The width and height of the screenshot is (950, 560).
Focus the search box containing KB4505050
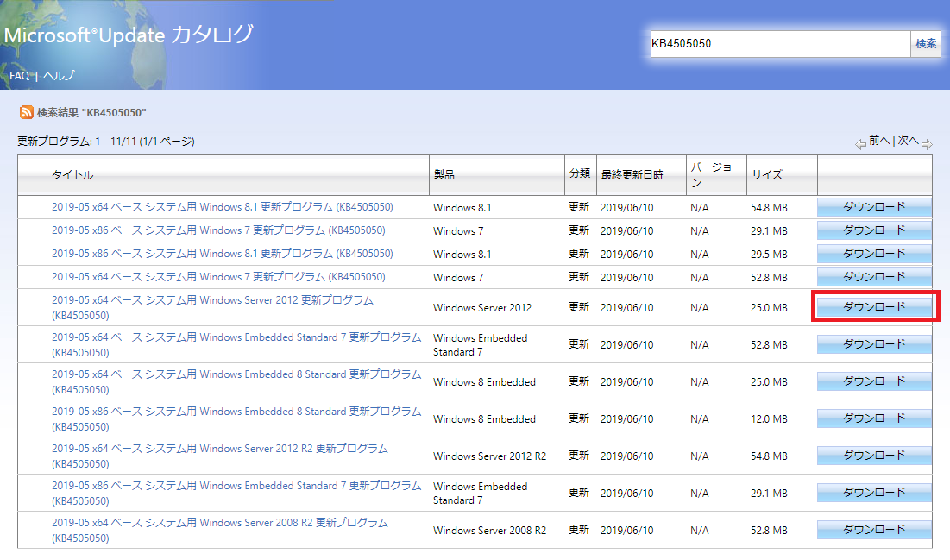pos(780,44)
